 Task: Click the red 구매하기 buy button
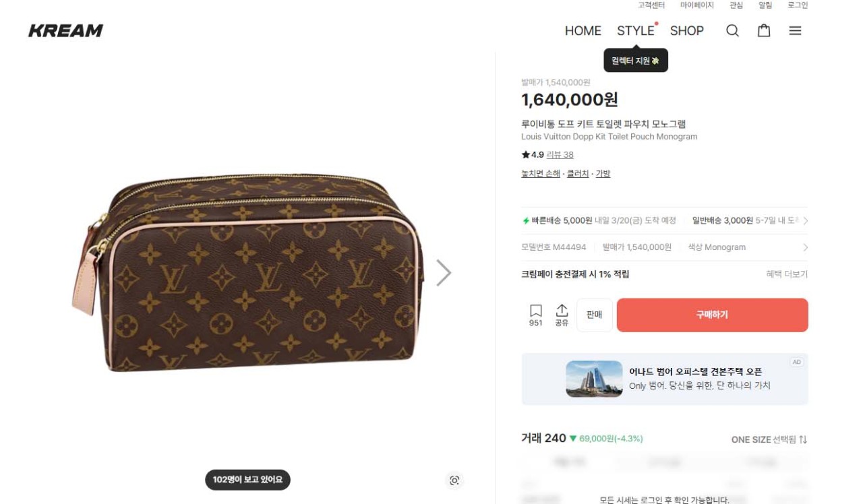pyautogui.click(x=712, y=315)
